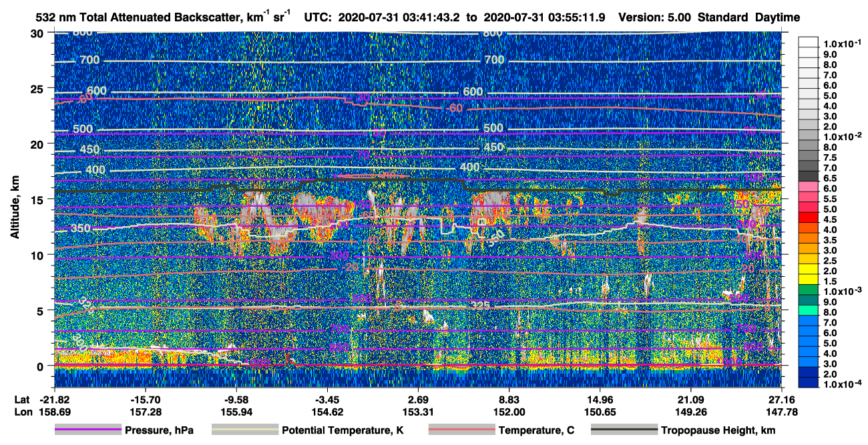The image size is (868, 445).
Task: Click the 'Pressure, hPa' legend label
Action: click(159, 430)
